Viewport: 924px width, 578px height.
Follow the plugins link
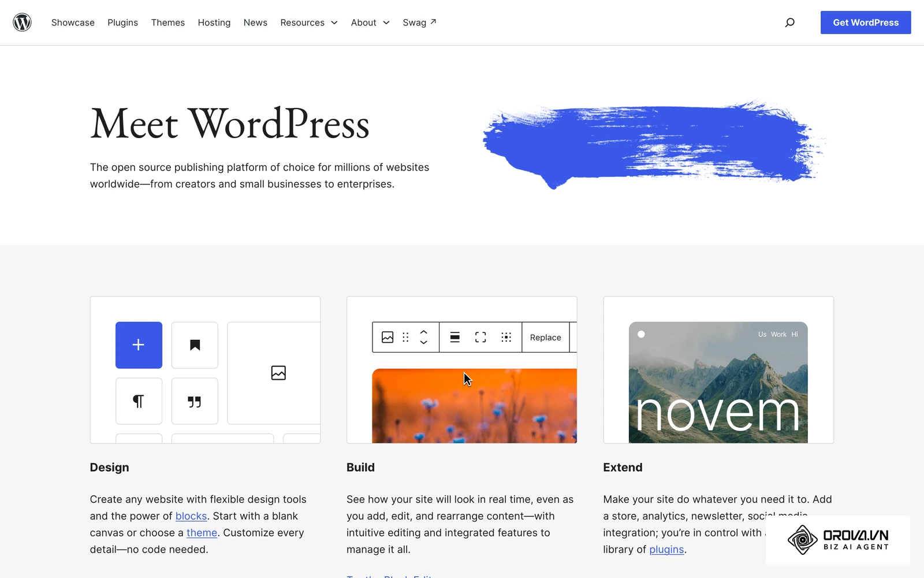(x=666, y=550)
